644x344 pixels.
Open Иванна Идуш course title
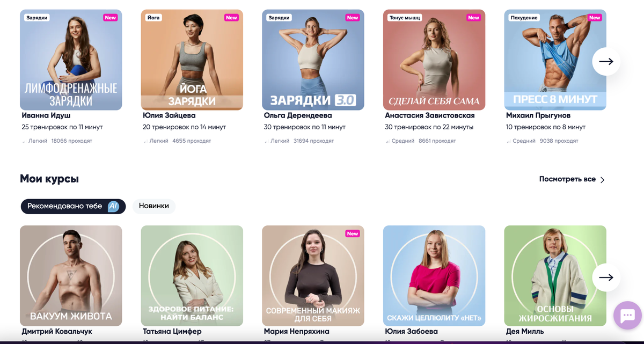pos(46,115)
